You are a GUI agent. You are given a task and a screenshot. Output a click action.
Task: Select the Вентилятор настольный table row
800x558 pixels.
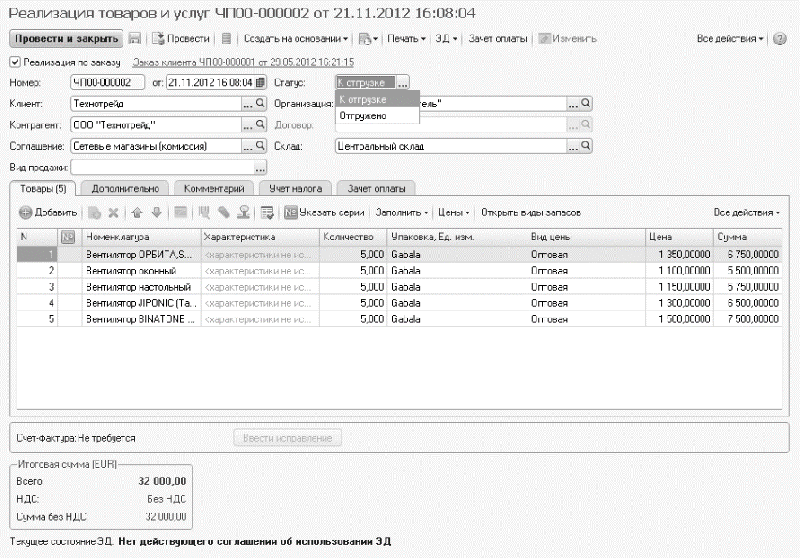point(142,286)
